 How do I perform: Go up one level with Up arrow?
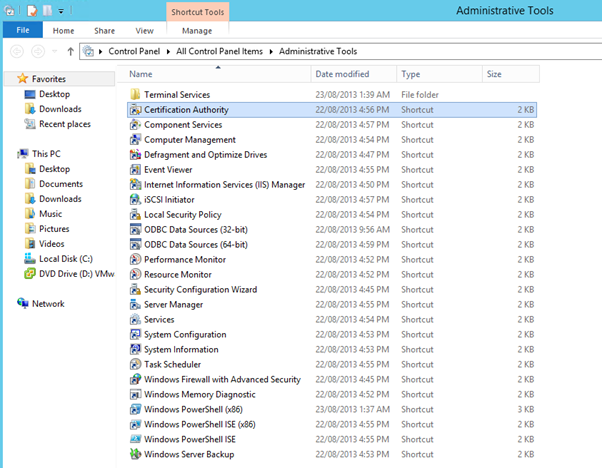coord(70,51)
